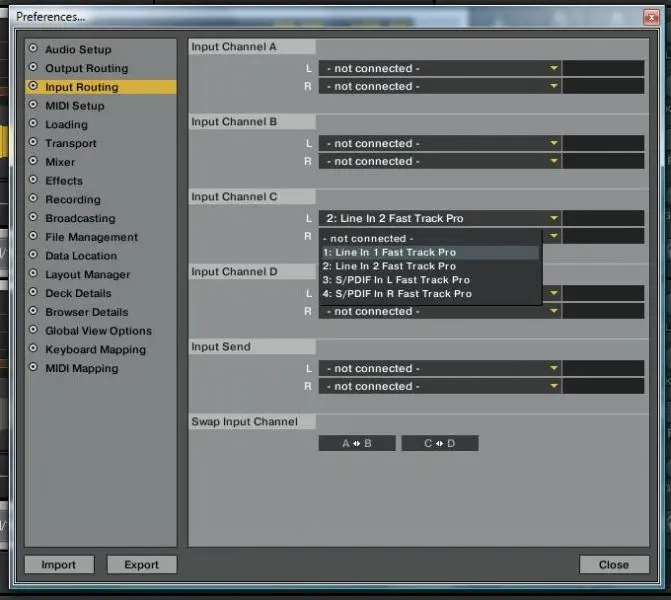Click the Mixer bullet icon in sidebar
This screenshot has height=600, width=671.
(x=33, y=162)
